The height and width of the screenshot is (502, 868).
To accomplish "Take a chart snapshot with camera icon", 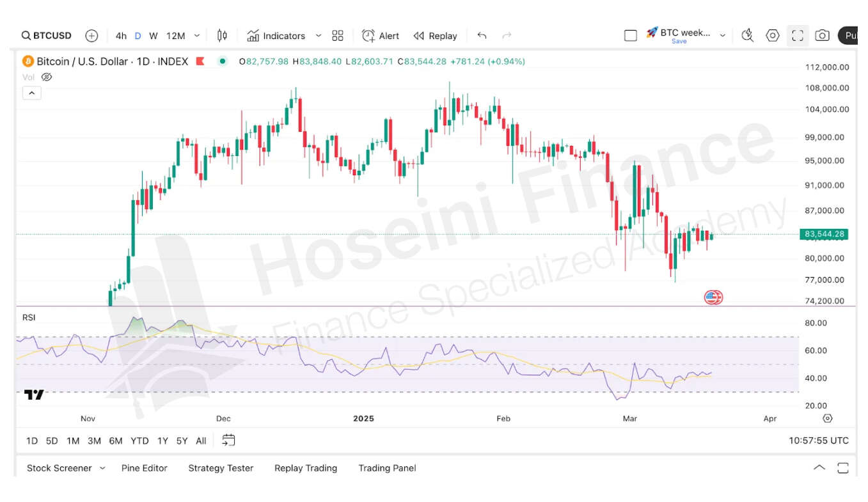I will coord(823,36).
